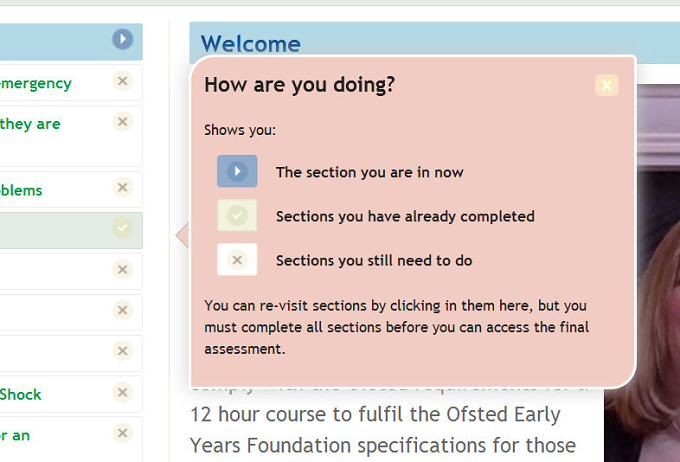The width and height of the screenshot is (680, 462).
Task: Click the X status icon next to 'they are'
Action: tap(123, 121)
